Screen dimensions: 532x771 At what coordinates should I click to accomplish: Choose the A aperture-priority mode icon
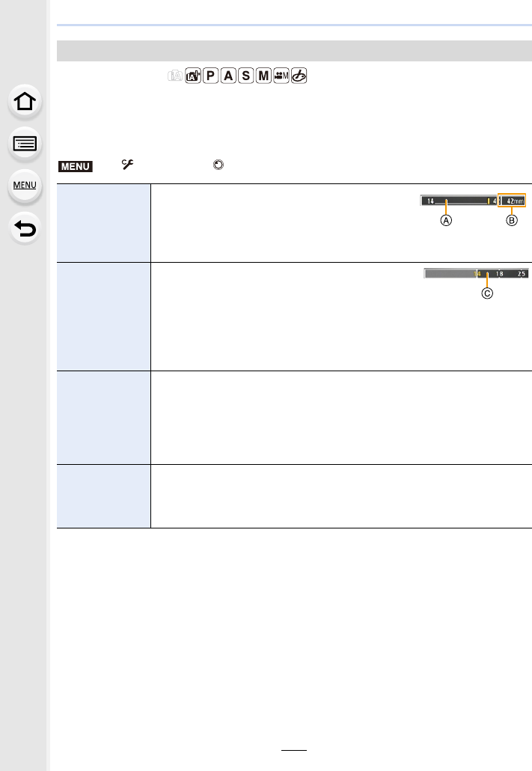(x=228, y=76)
